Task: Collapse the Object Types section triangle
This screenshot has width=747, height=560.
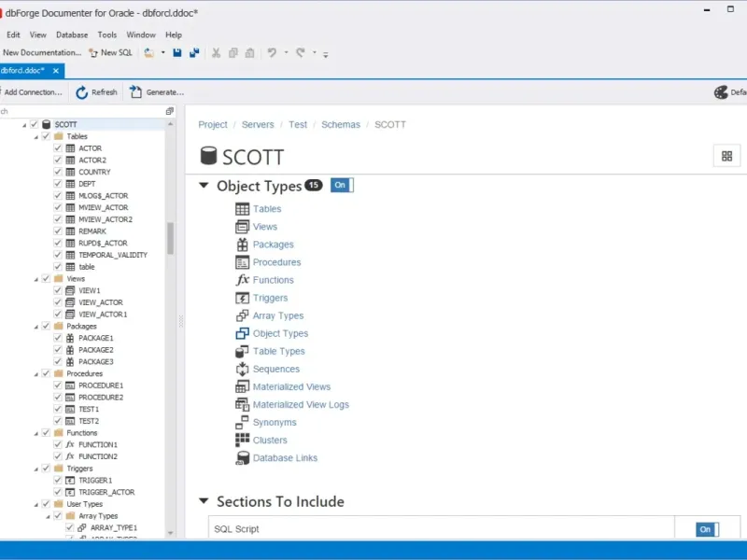Action: [x=204, y=185]
